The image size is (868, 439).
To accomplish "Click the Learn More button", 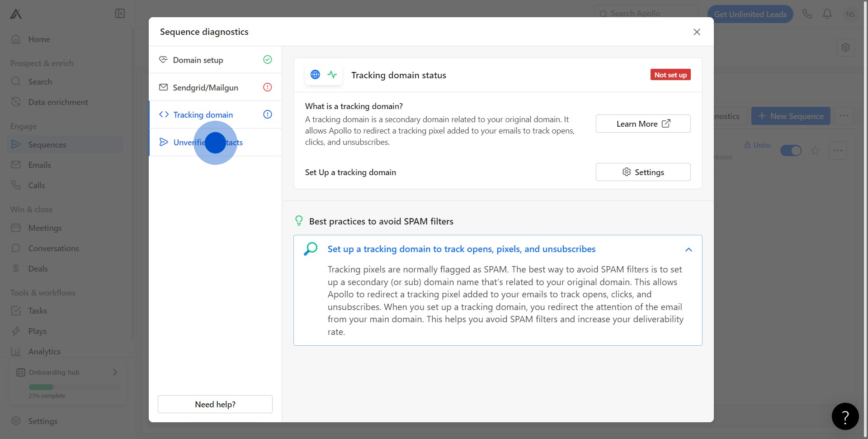I will (643, 124).
